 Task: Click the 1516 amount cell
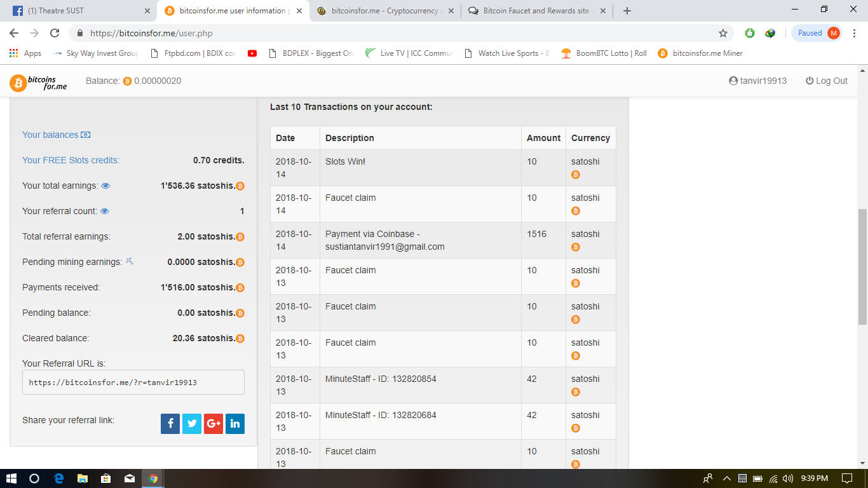pyautogui.click(x=543, y=240)
